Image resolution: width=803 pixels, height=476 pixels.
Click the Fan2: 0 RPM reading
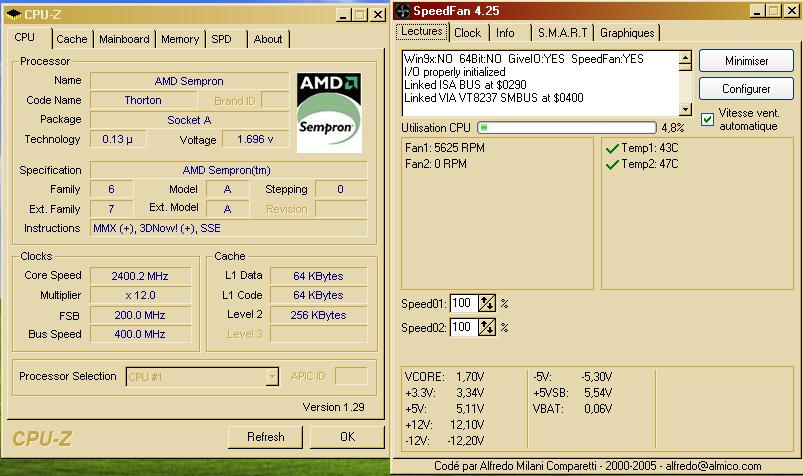pyautogui.click(x=435, y=164)
